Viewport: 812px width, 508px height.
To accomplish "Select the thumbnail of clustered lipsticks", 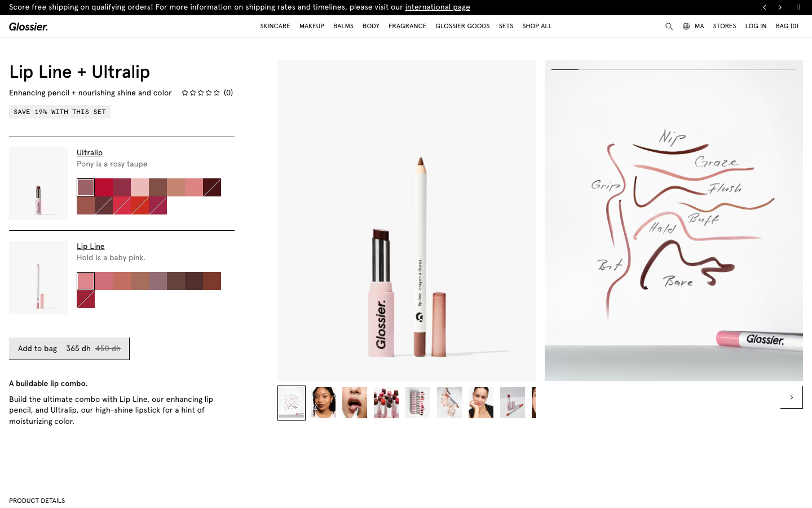I will coord(386,403).
